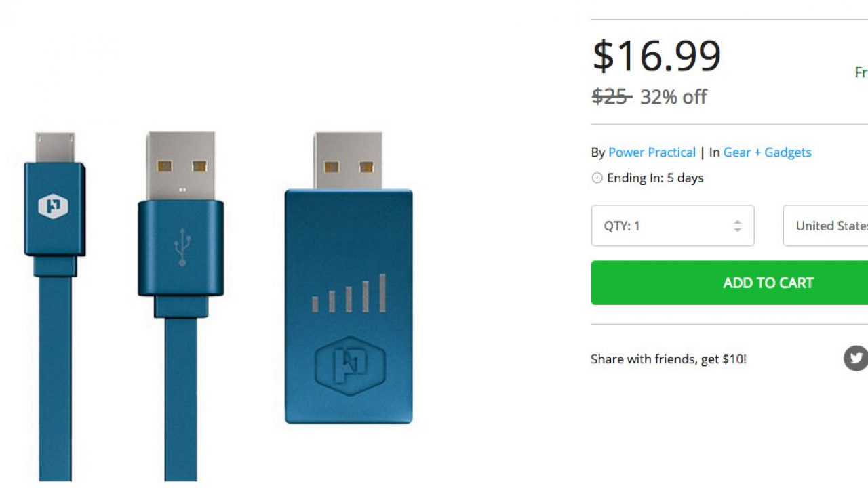
Task: Click the crossed-out $25 original price
Action: click(x=610, y=97)
